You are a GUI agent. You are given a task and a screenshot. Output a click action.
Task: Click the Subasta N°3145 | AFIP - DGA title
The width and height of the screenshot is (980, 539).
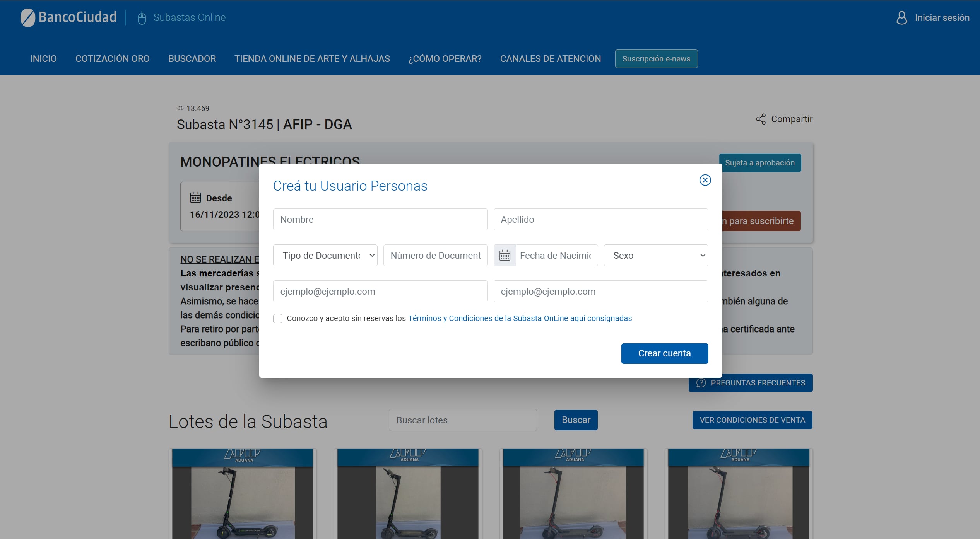pyautogui.click(x=264, y=125)
